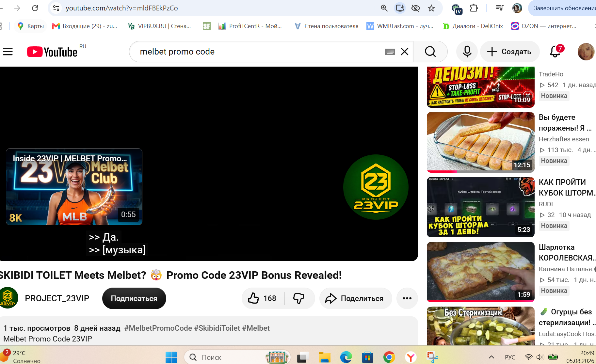Subscribe with the Подписаться button
Viewport: 596px width, 364px height.
pos(134,298)
